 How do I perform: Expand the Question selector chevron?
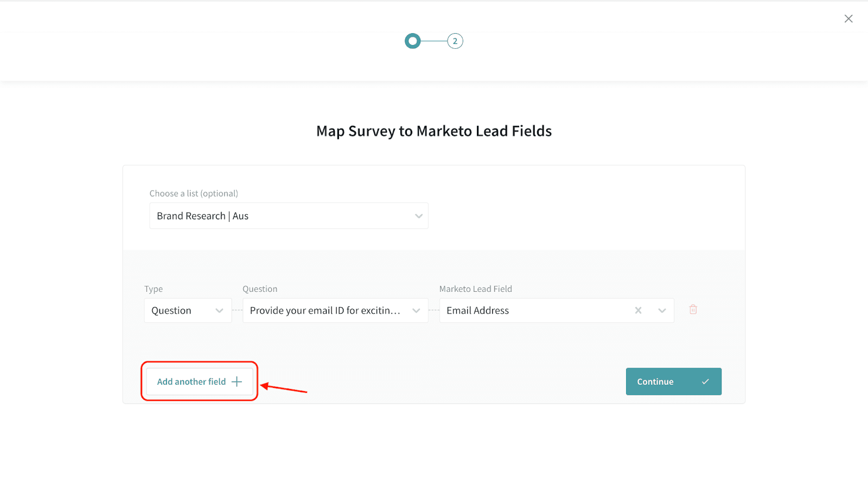click(x=416, y=311)
